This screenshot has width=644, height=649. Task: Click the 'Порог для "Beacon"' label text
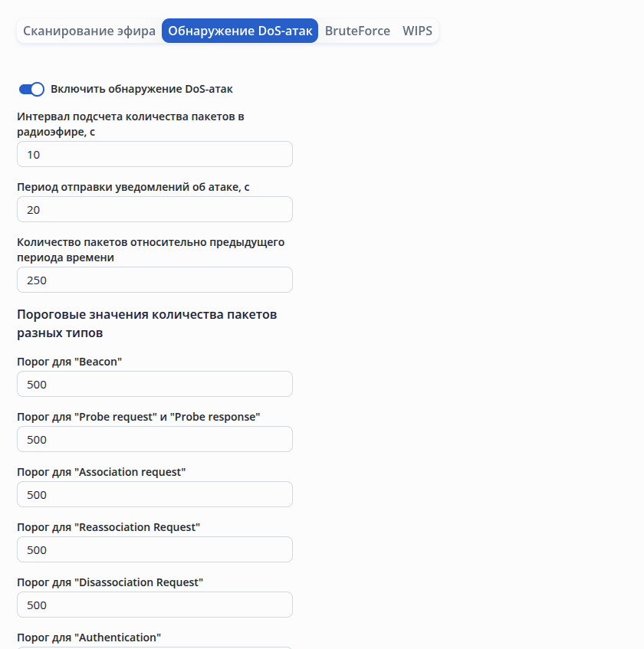pos(70,362)
